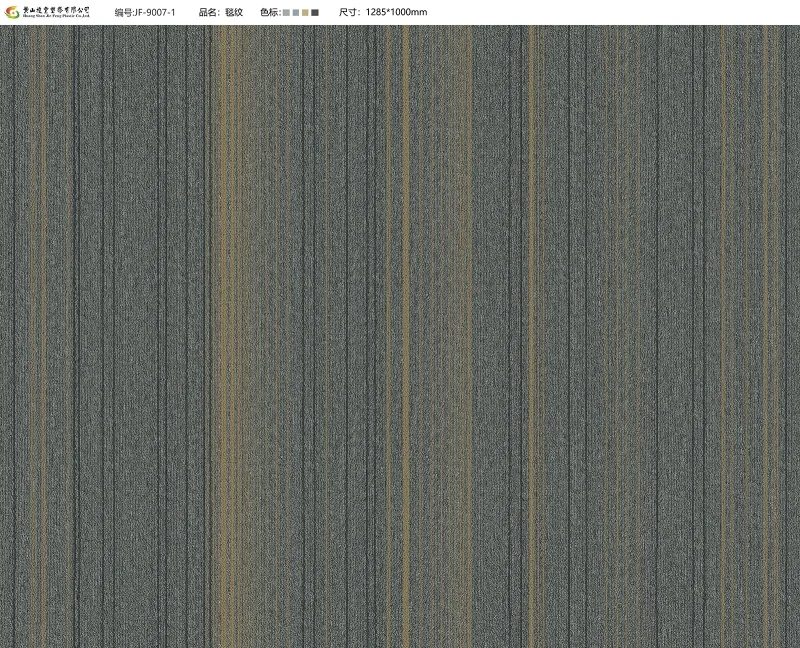The width and height of the screenshot is (800, 648).
Task: Select the 1285*1000mm dimension text
Action: (x=396, y=12)
